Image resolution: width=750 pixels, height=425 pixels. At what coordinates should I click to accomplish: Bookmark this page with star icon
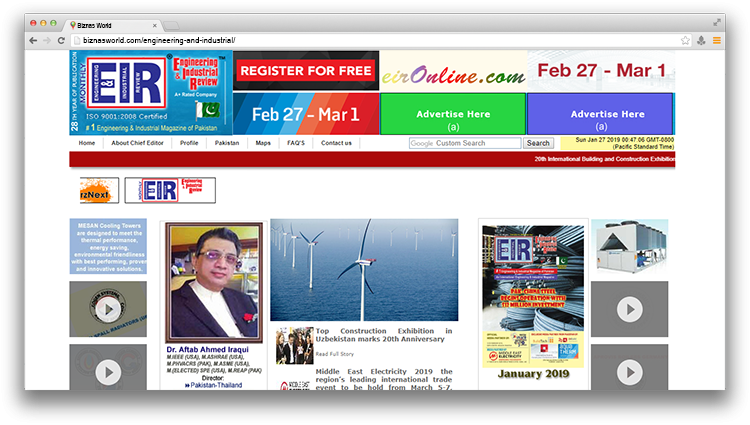point(685,40)
